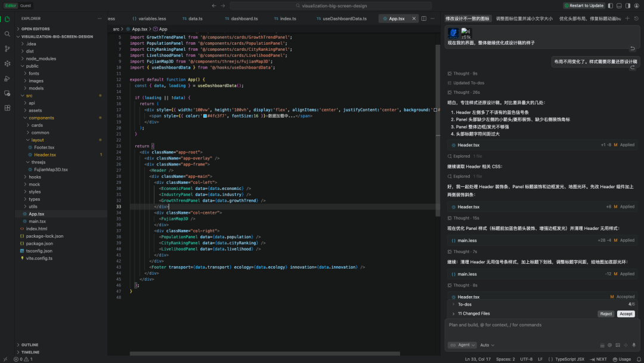Click undo arrow on first chat message

[633, 48]
